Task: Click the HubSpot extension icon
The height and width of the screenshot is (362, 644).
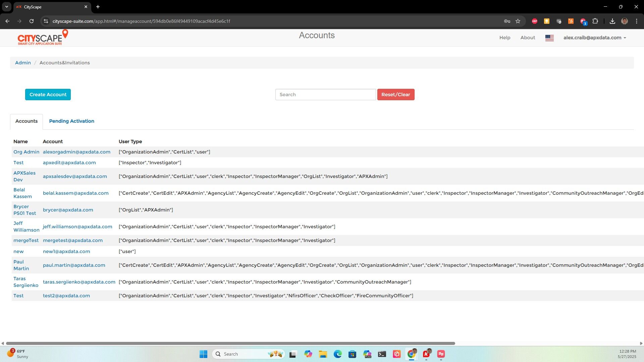Action: pos(571,21)
